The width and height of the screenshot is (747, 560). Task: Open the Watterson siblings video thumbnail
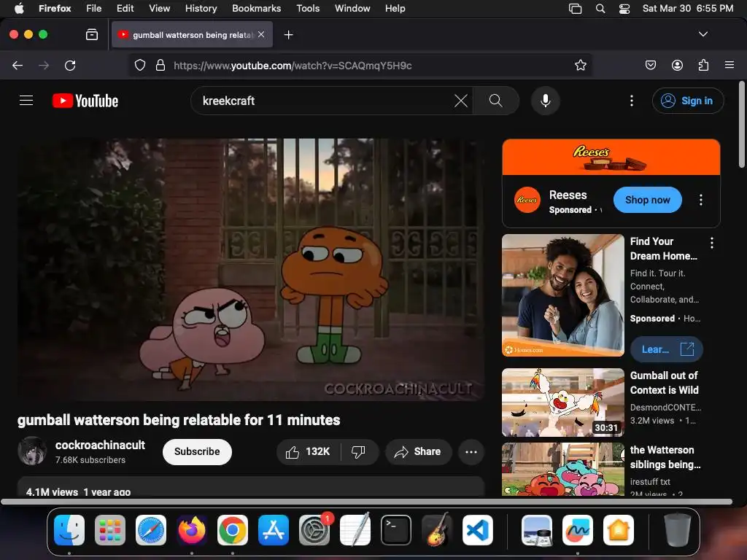562,469
